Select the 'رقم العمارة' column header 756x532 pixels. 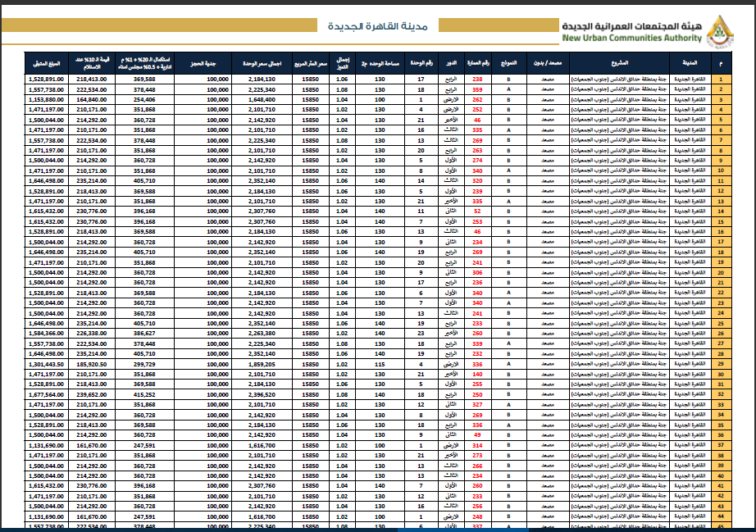(478, 63)
